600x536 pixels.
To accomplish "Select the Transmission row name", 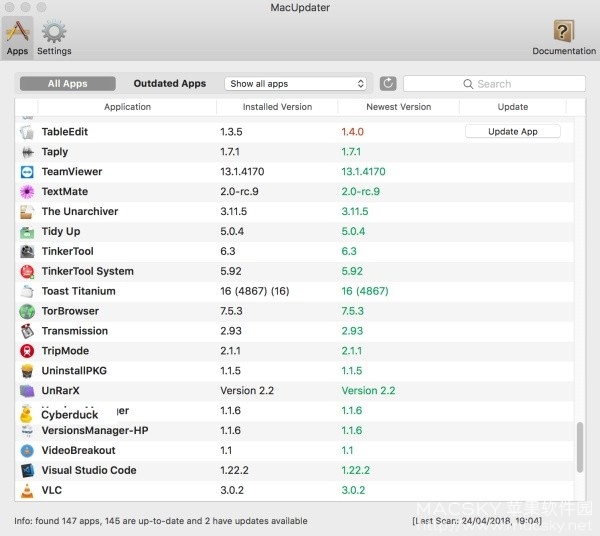I will (75, 331).
